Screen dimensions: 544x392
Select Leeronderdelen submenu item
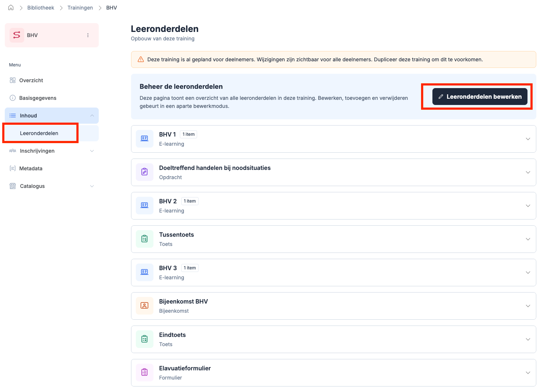pos(39,133)
